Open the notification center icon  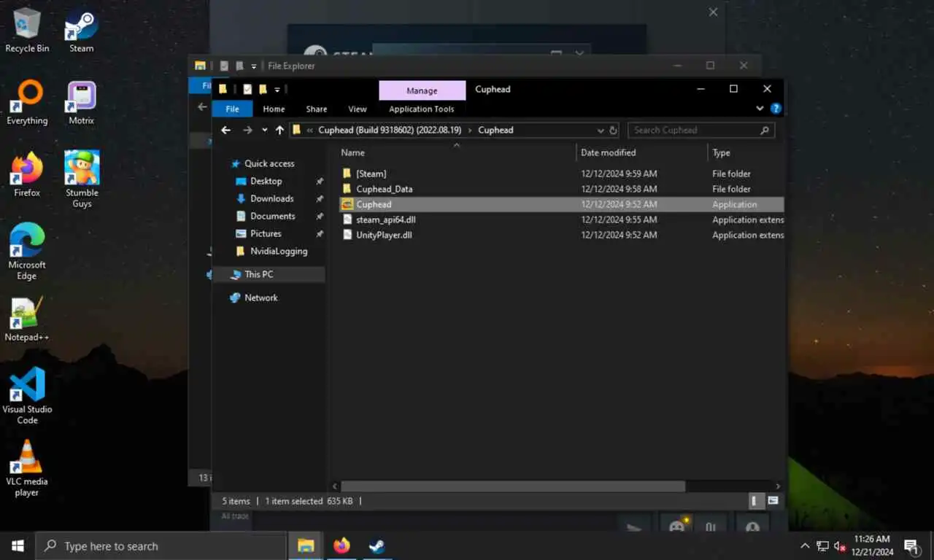click(911, 546)
